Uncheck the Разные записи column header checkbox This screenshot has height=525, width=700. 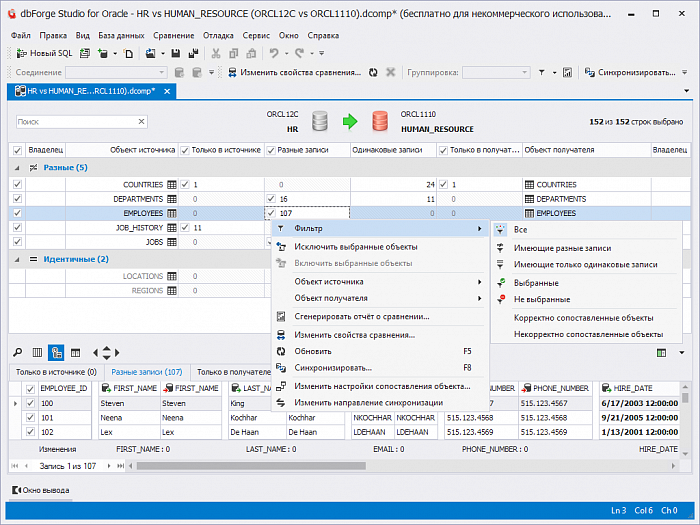(x=271, y=150)
